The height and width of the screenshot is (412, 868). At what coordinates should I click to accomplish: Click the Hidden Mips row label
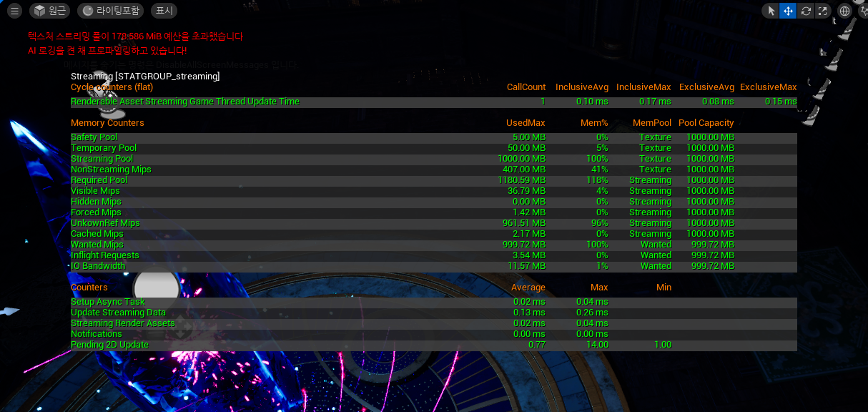coord(96,202)
